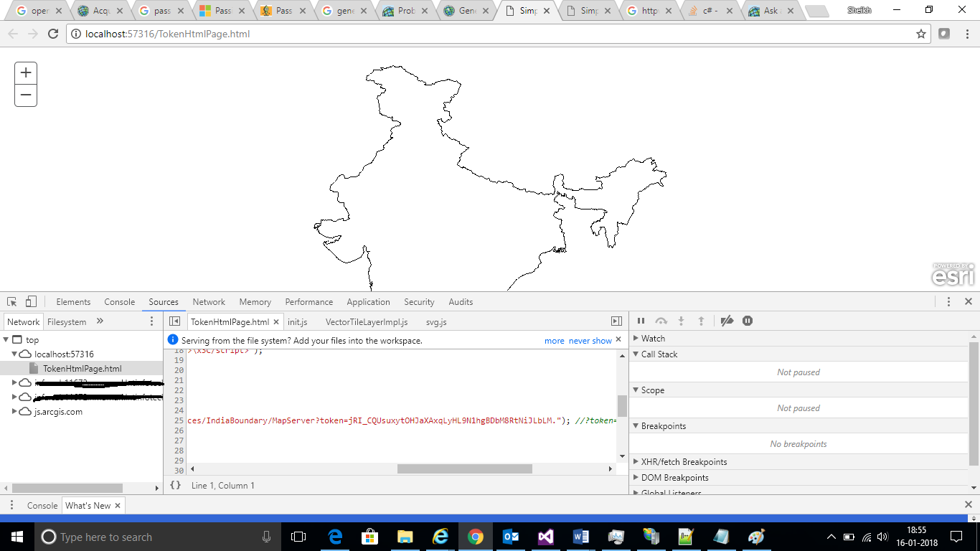
Task: Open the svg.js source tab
Action: click(x=436, y=322)
